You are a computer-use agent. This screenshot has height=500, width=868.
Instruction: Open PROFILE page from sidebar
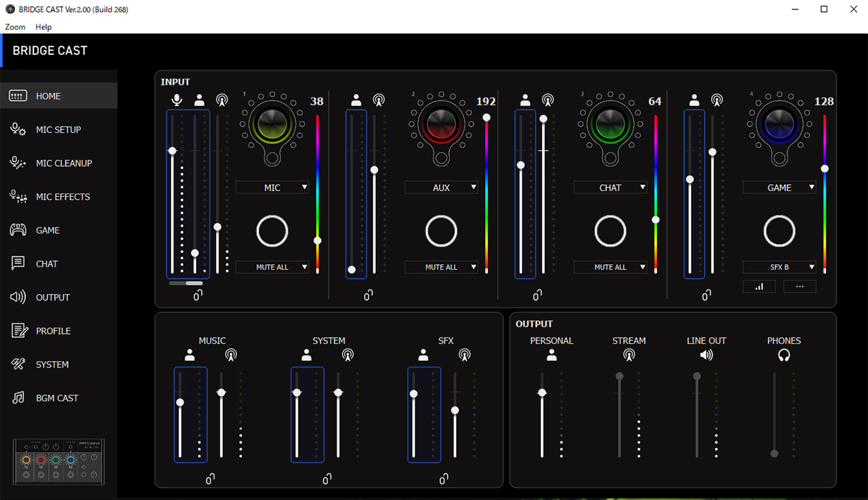[x=59, y=331]
